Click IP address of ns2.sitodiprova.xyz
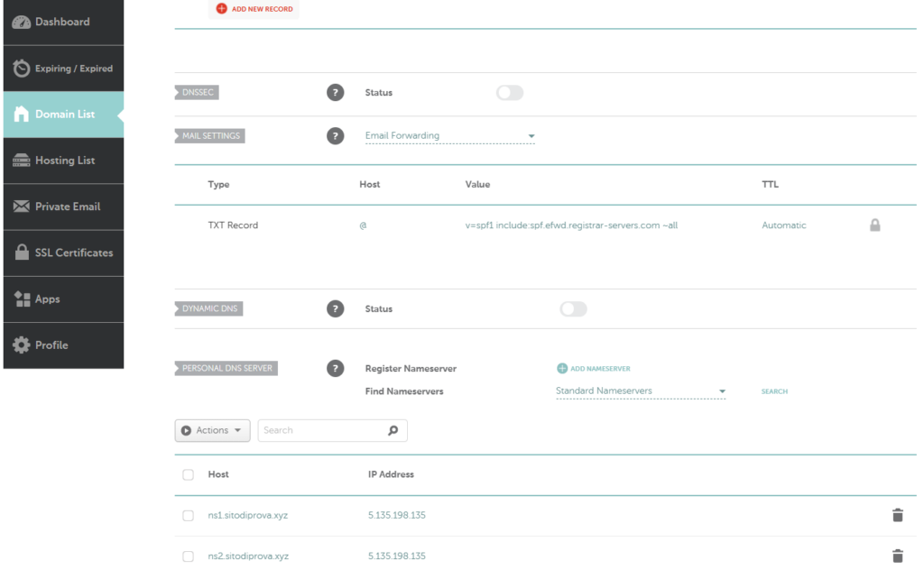Viewport: 924px width, 588px height. tap(397, 556)
